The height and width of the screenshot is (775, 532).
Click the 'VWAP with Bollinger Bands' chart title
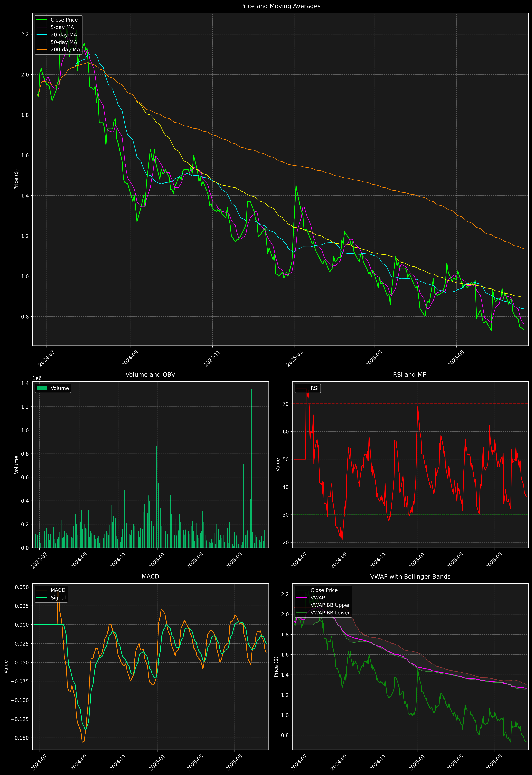click(410, 577)
